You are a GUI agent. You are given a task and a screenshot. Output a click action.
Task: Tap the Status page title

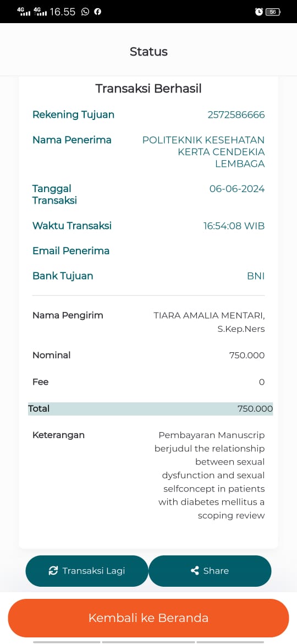(148, 51)
